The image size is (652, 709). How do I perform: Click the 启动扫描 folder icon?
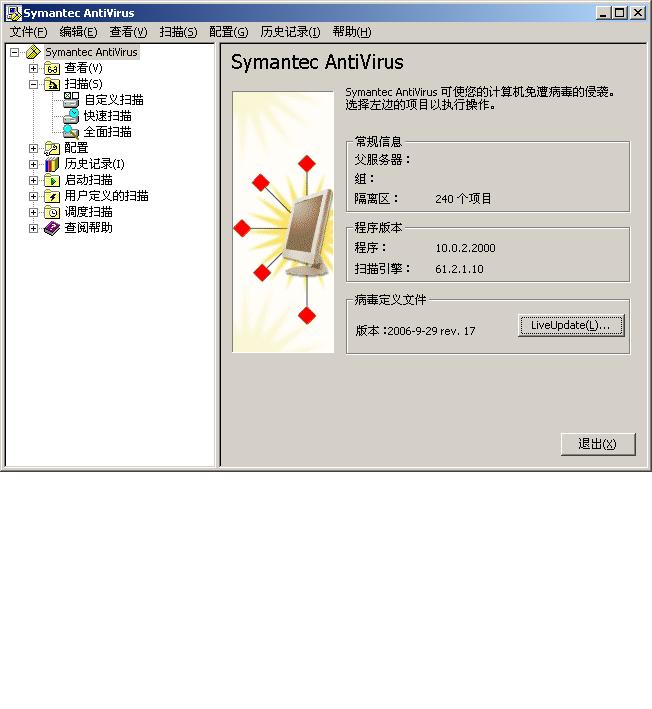(x=52, y=180)
